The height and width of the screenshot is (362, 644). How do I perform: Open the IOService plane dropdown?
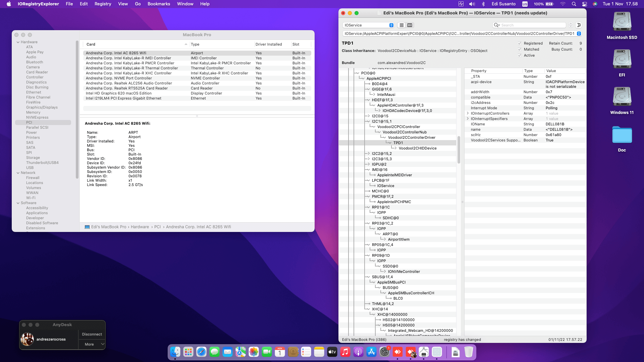(x=368, y=25)
